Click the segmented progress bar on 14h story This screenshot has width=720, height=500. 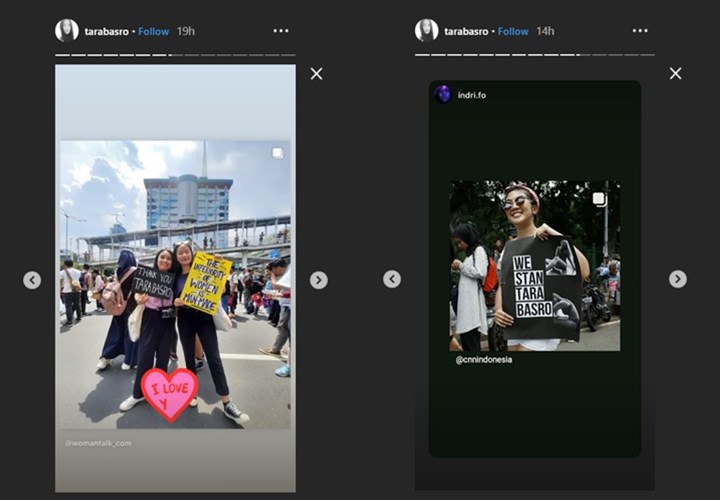(535, 54)
